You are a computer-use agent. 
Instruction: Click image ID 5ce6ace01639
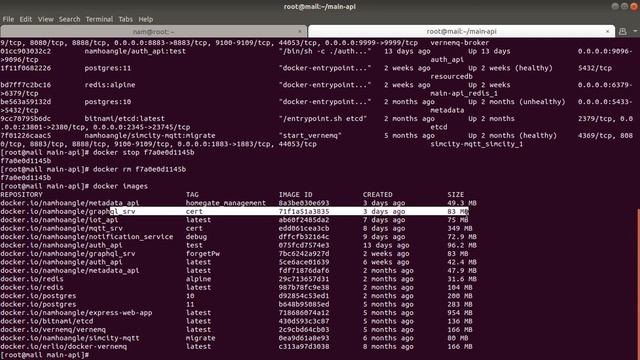click(304, 262)
